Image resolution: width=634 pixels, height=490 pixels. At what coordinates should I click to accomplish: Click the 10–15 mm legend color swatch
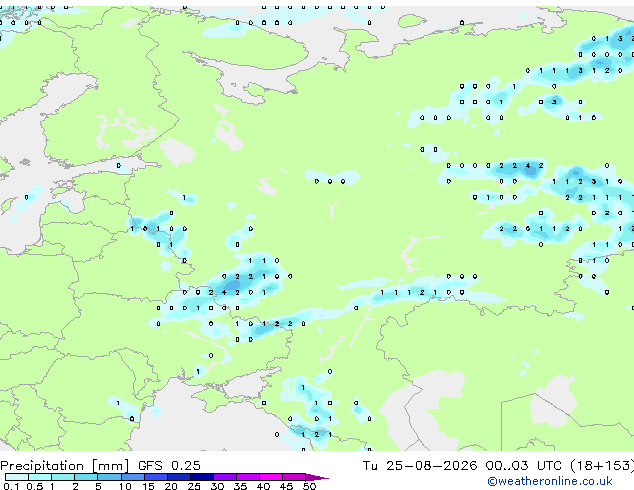[x=132, y=477]
